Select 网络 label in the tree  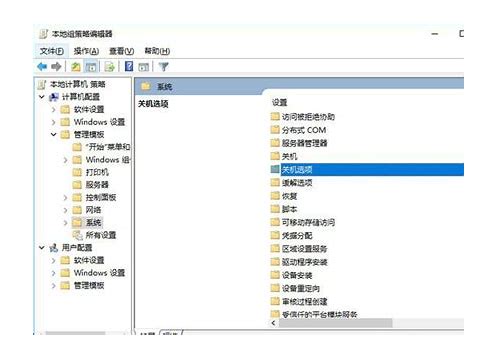point(93,210)
